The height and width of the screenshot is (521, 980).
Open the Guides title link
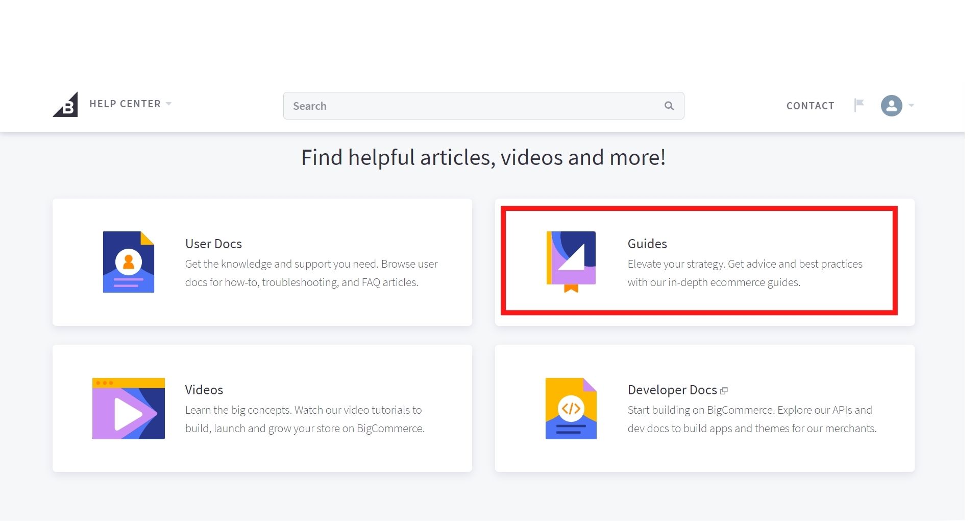pos(647,244)
